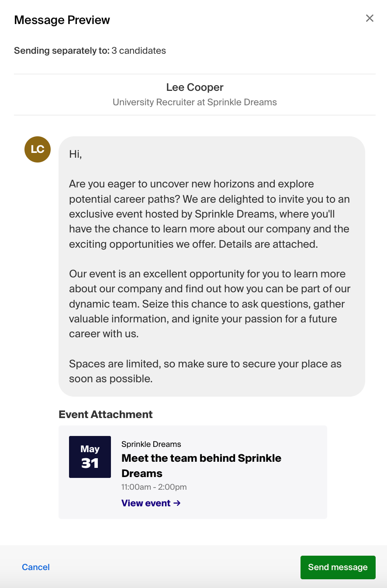Click the paragraph starting Our event is
The width and height of the screenshot is (387, 588).
210,304
